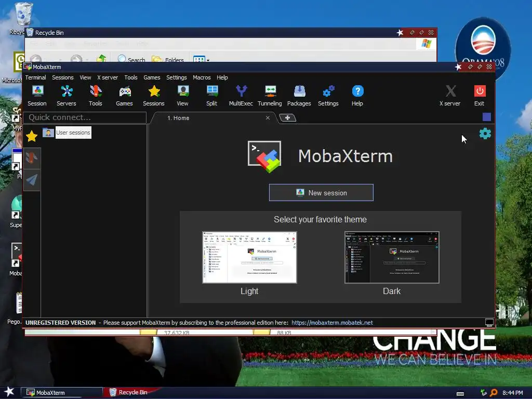Viewport: 532px width, 399px height.
Task: Click the 8:44 PM clock
Action: 513,393
